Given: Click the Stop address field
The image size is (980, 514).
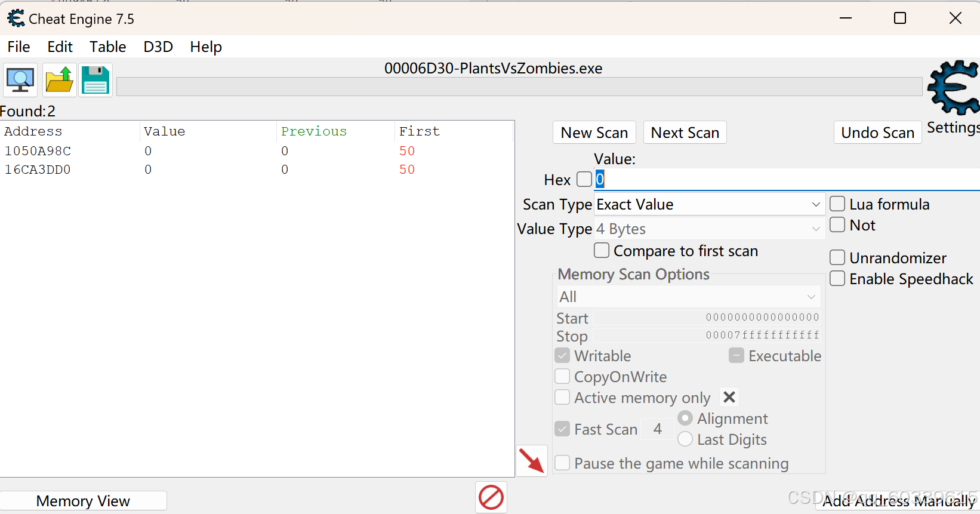Looking at the screenshot, I should [x=707, y=336].
